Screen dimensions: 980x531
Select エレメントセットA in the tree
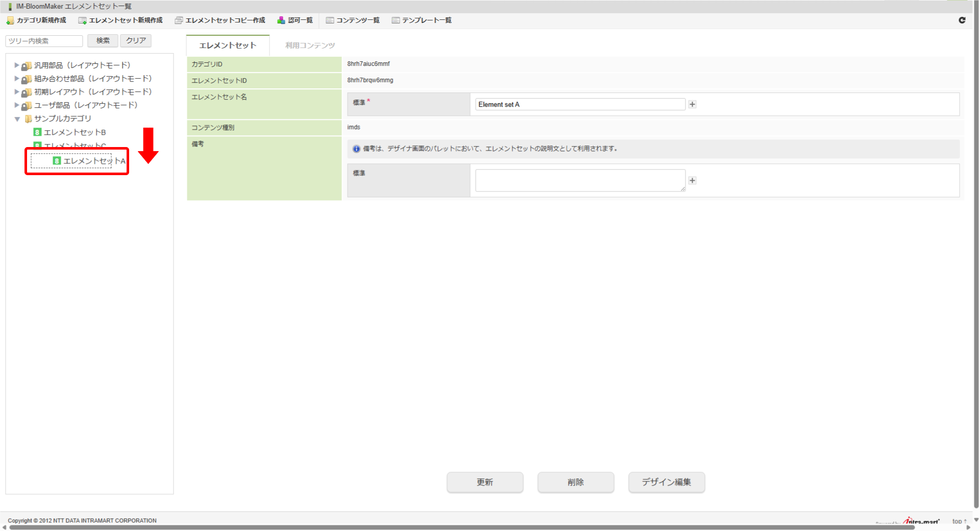[94, 161]
